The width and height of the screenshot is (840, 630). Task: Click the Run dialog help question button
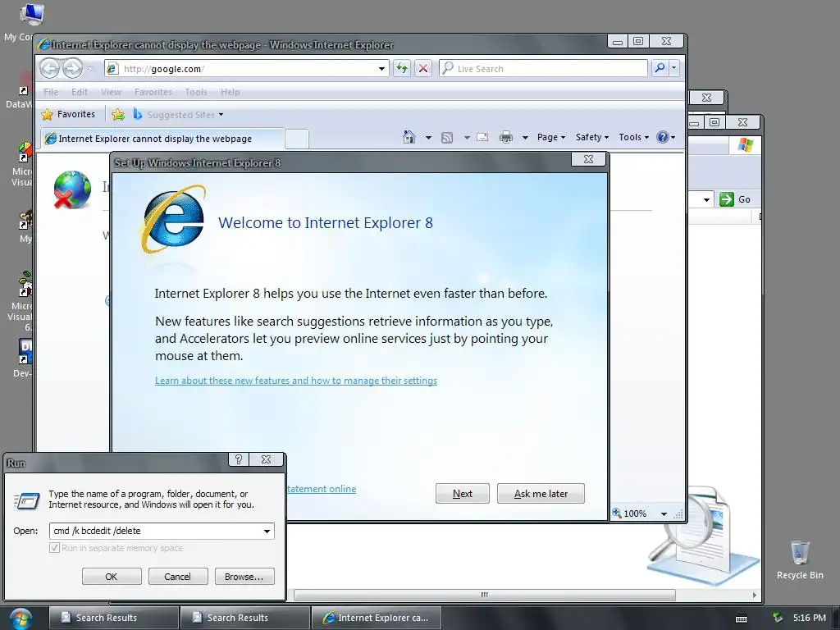coord(239,459)
